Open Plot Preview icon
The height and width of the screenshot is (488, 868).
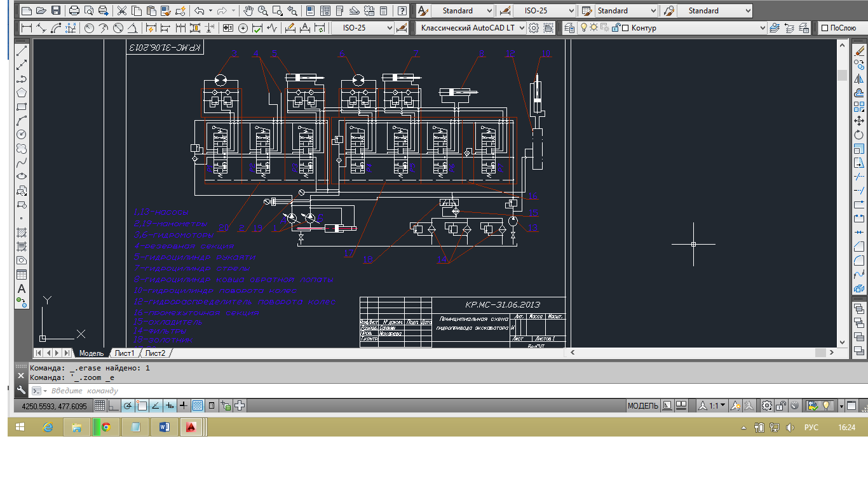click(89, 11)
